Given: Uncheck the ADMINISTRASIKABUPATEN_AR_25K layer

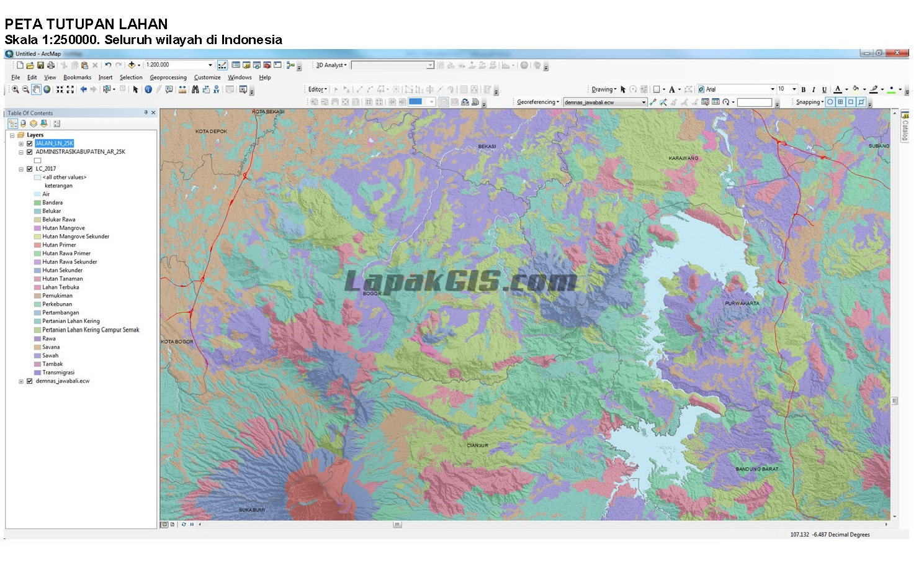Looking at the screenshot, I should 29,152.
